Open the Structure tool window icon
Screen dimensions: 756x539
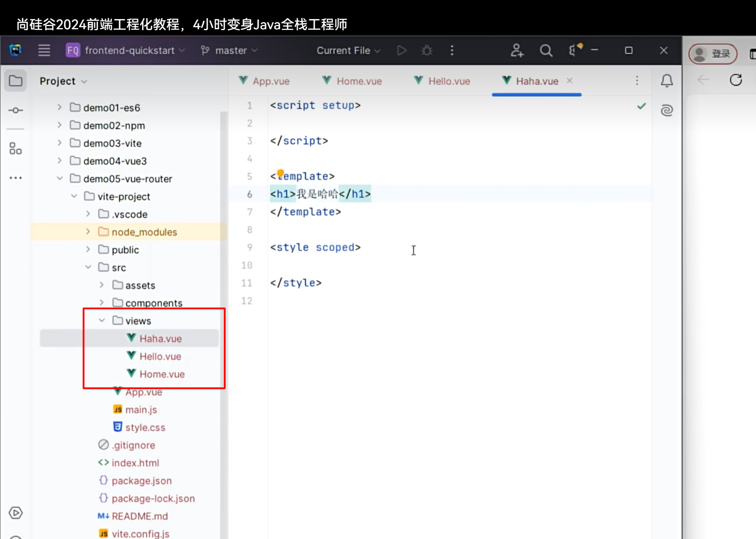[x=16, y=148]
